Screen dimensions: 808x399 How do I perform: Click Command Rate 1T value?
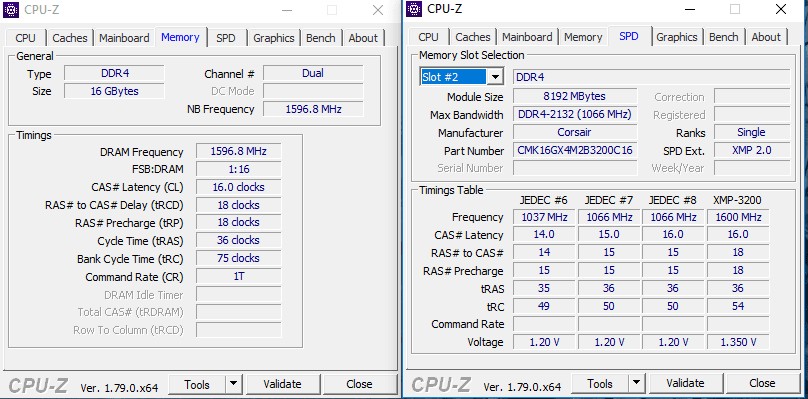pos(239,276)
